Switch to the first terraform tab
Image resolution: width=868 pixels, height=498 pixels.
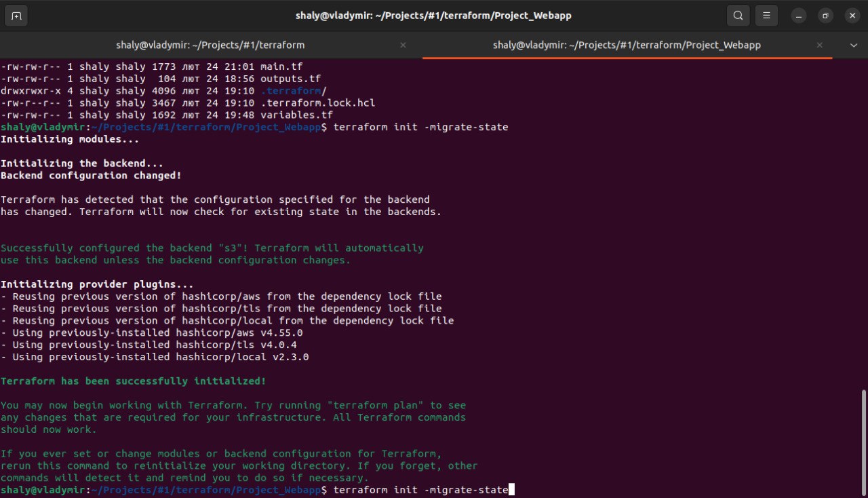click(x=210, y=45)
